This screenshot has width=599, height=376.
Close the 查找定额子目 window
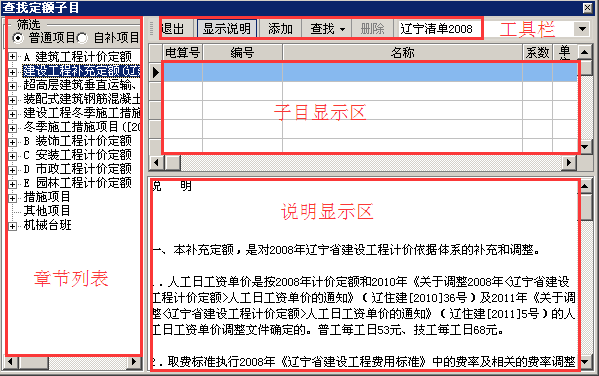pos(588,7)
